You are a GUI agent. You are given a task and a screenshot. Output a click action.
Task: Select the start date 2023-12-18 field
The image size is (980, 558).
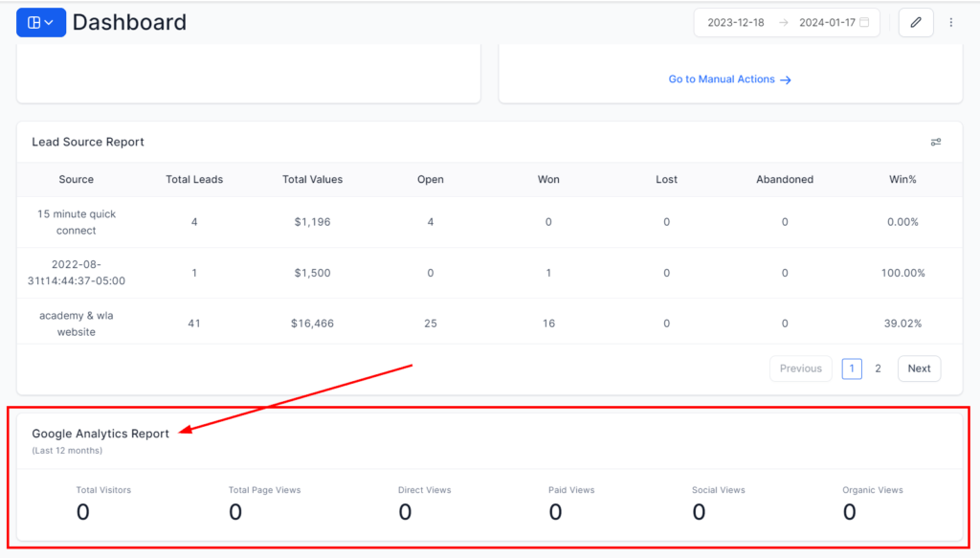pos(735,22)
